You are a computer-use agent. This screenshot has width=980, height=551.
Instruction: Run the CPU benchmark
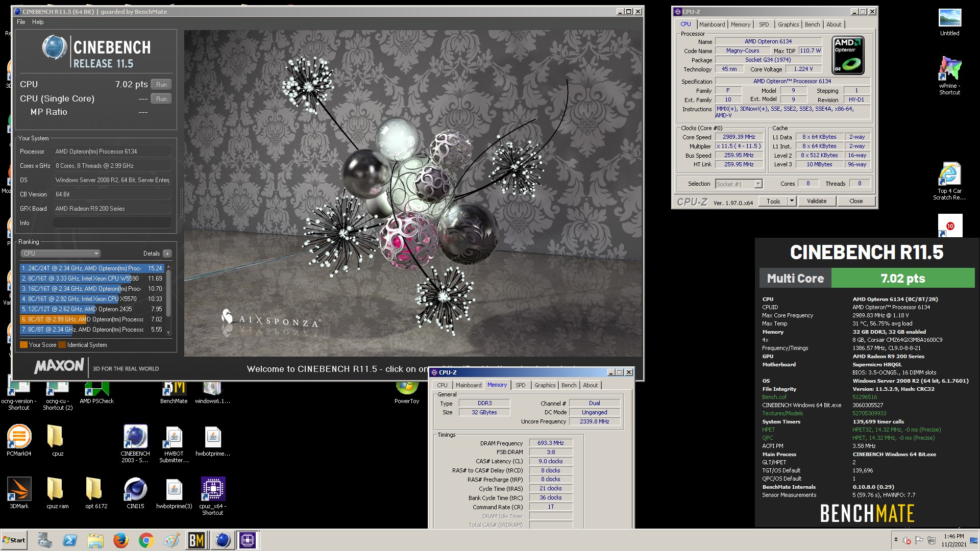tap(161, 85)
